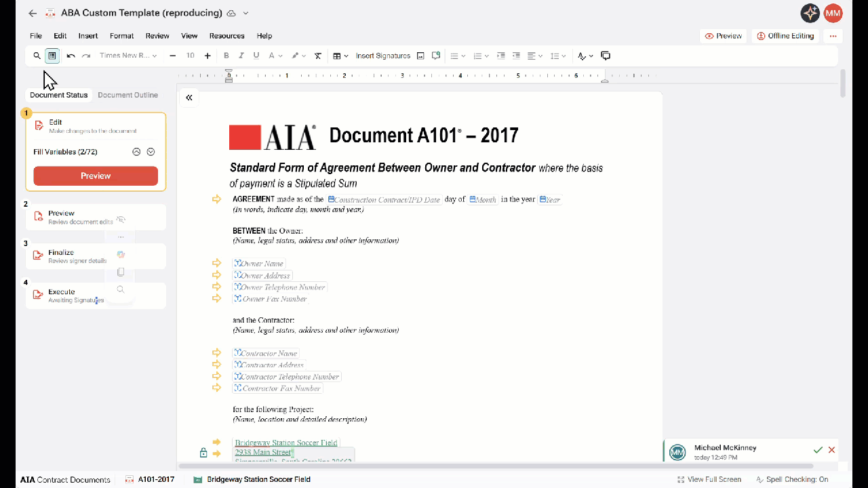Reject Michael McKinney's change with the red X
Image resolution: width=868 pixels, height=488 pixels.
click(x=831, y=450)
